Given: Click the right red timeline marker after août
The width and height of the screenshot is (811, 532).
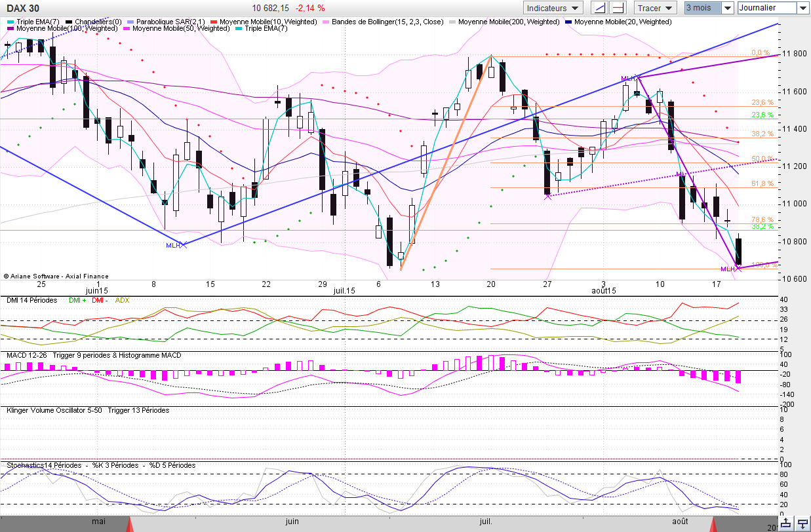Looking at the screenshot, I should pos(714,525).
